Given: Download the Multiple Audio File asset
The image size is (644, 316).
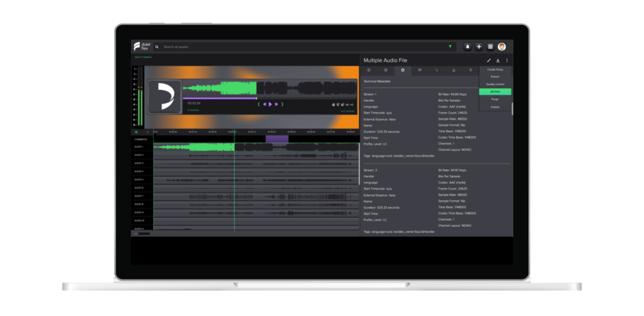Looking at the screenshot, I should 498,60.
